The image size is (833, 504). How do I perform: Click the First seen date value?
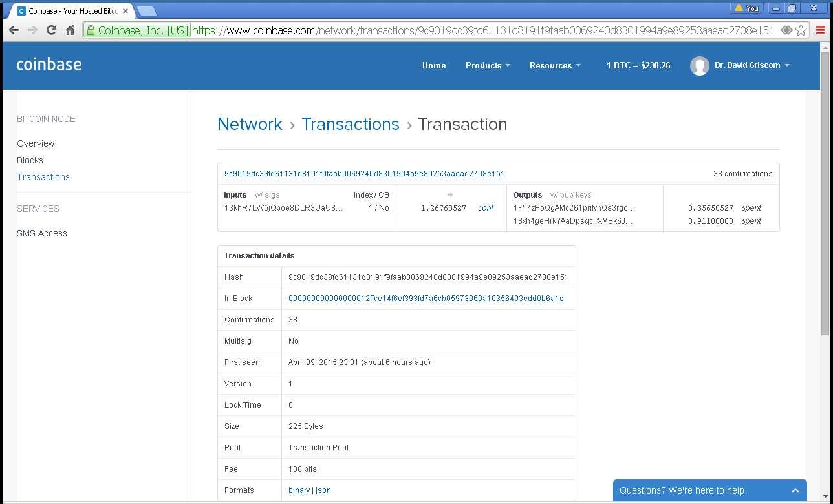pos(359,362)
